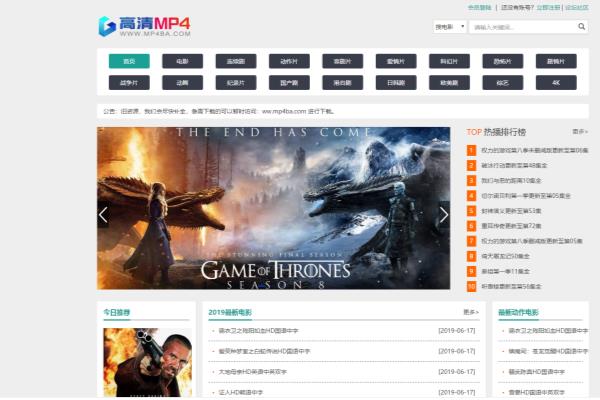This screenshot has width=600, height=400.
Task: Click the keyword search input field
Action: (523, 27)
